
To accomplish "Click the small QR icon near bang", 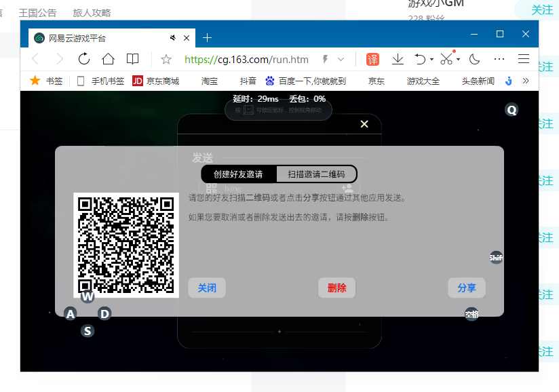I will pos(212,188).
